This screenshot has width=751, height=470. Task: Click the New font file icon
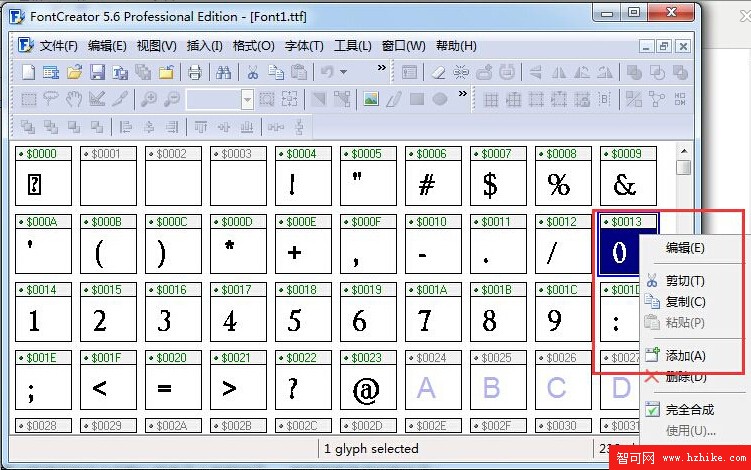tap(29, 72)
